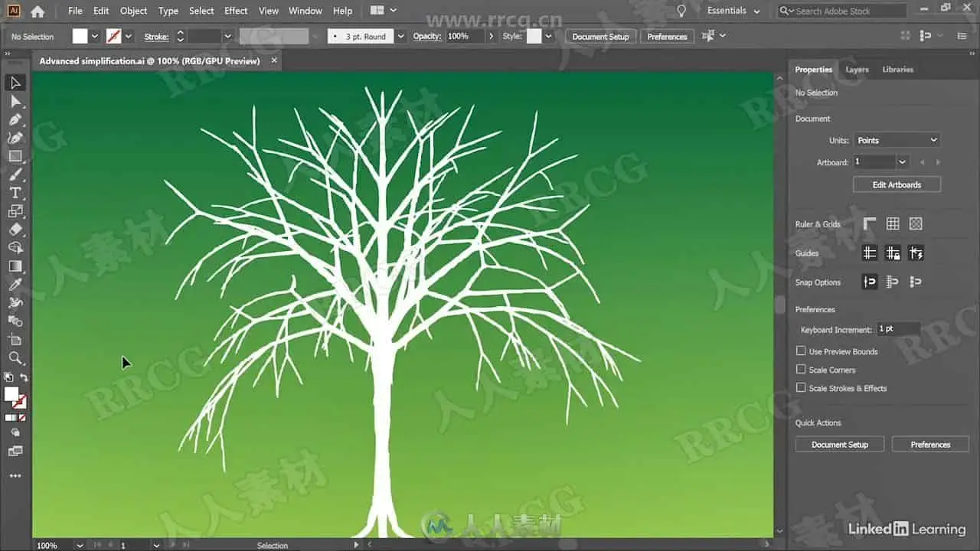Click the Stroke none swatch in control bar
The image size is (980, 551).
(114, 36)
